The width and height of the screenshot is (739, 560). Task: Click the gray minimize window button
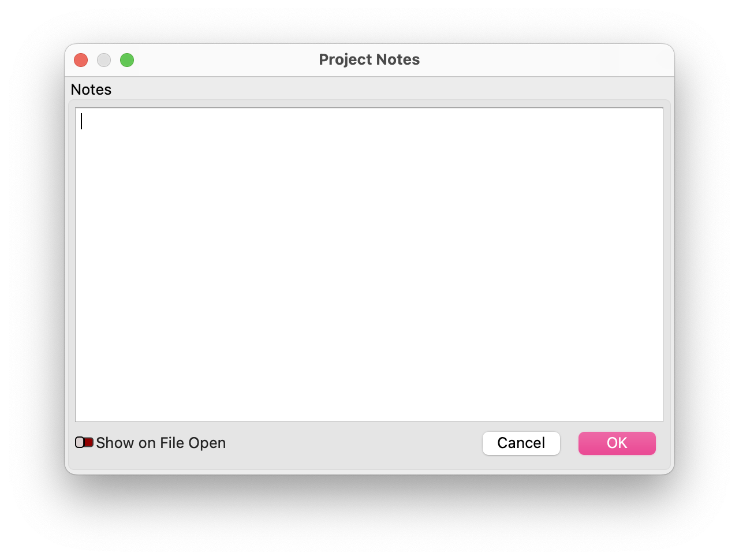pos(104,60)
